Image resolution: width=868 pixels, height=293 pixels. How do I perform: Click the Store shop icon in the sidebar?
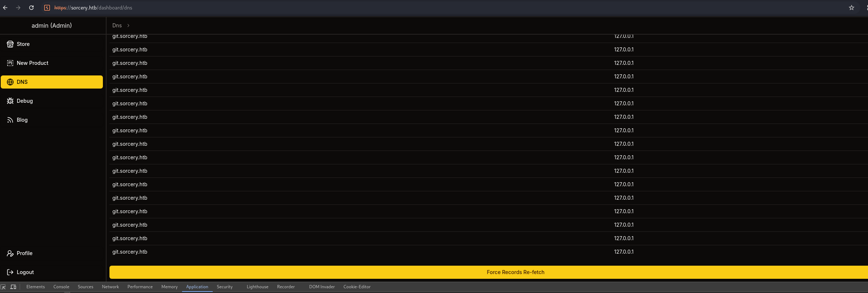[x=10, y=44]
